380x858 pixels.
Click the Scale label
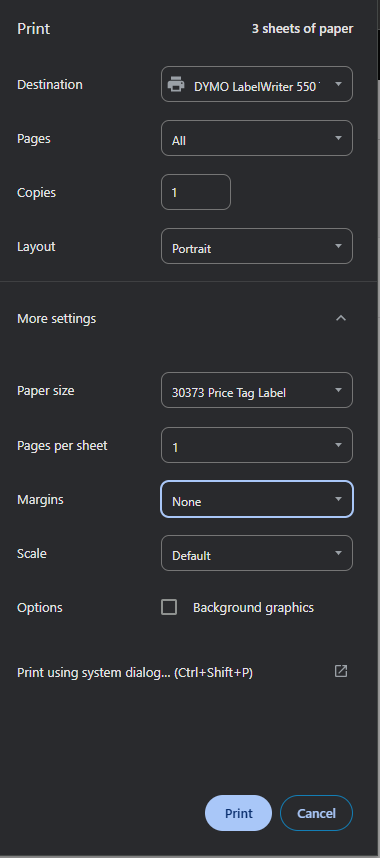pyautogui.click(x=32, y=553)
